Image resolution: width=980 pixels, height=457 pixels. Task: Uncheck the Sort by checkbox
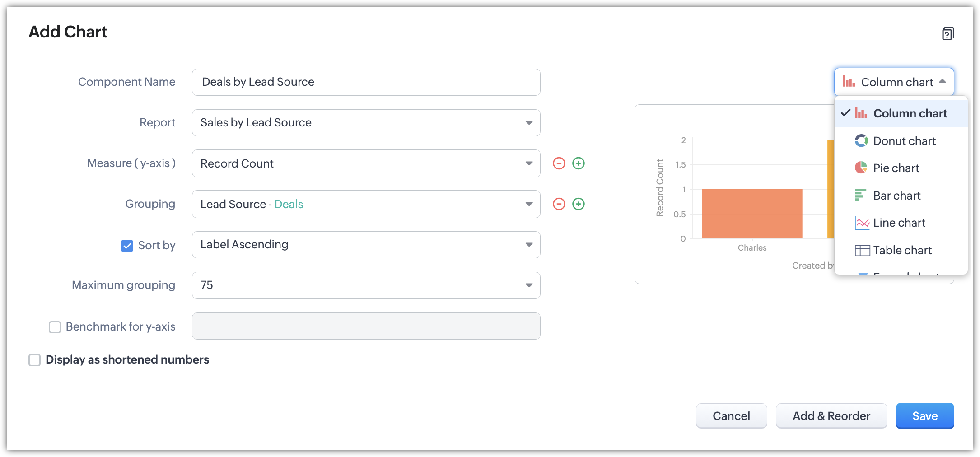(127, 246)
